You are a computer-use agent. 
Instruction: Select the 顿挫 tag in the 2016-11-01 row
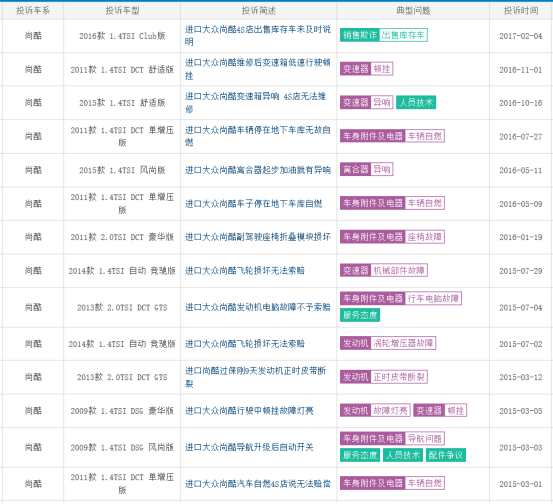(382, 69)
